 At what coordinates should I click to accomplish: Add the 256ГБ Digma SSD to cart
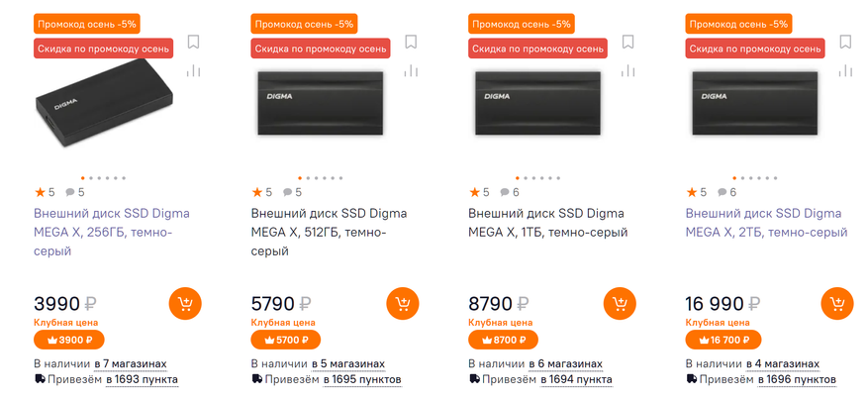coord(186,303)
